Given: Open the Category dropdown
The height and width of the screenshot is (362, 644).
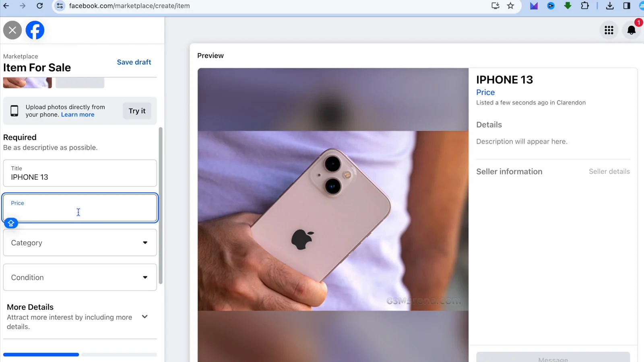Looking at the screenshot, I should point(80,243).
